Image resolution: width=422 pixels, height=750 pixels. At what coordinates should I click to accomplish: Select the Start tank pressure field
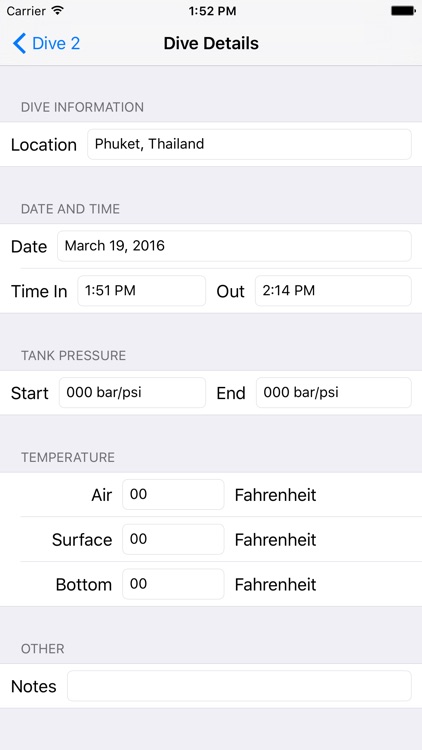[133, 393]
